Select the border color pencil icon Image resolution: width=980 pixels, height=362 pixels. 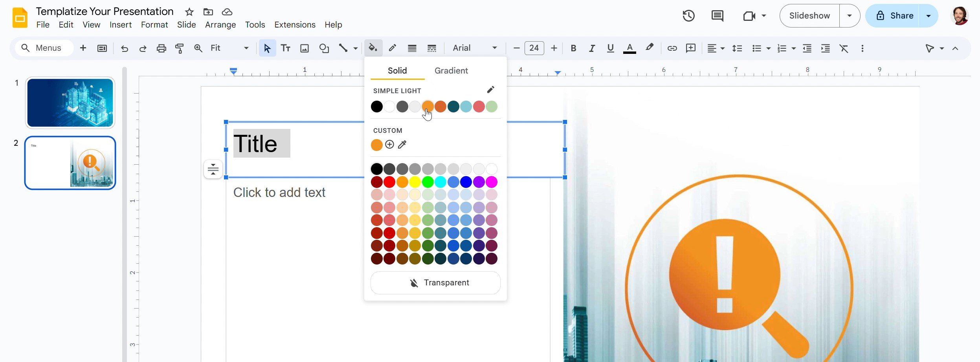pyautogui.click(x=392, y=48)
